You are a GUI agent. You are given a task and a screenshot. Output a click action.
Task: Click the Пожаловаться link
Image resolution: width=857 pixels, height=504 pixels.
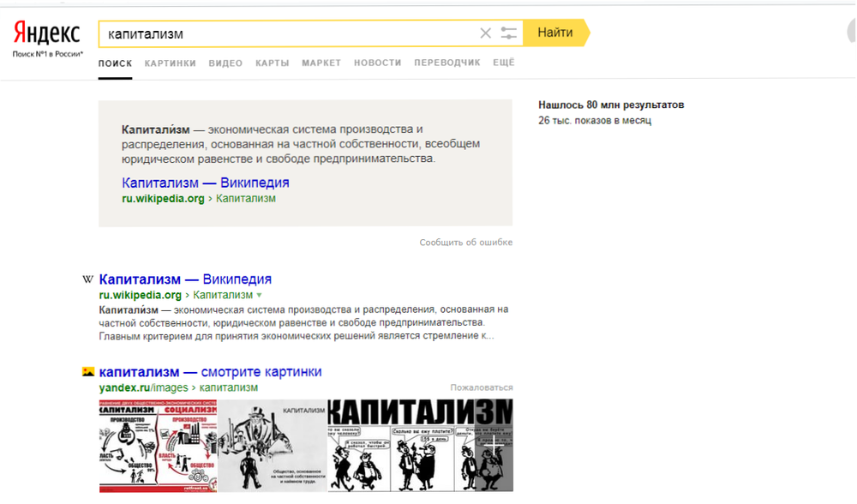pos(481,387)
